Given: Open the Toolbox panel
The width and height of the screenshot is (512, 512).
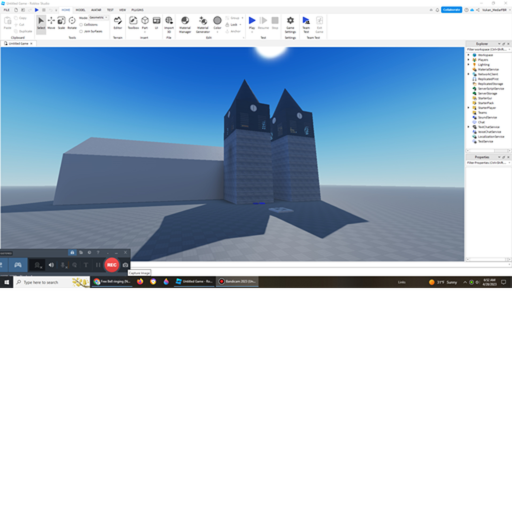Looking at the screenshot, I should point(133,23).
